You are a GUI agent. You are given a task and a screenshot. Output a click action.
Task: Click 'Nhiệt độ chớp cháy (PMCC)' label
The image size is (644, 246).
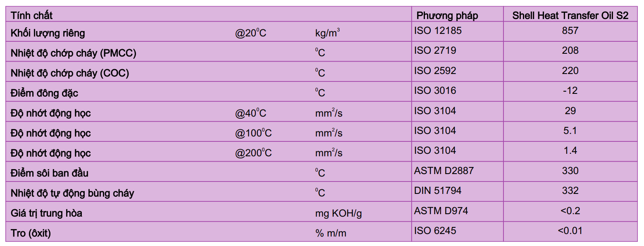click(x=73, y=53)
